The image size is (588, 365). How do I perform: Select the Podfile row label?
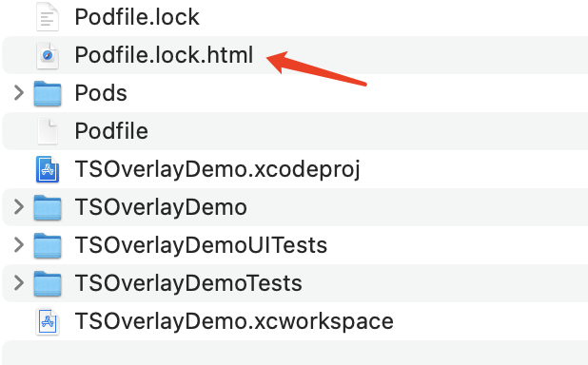click(111, 131)
